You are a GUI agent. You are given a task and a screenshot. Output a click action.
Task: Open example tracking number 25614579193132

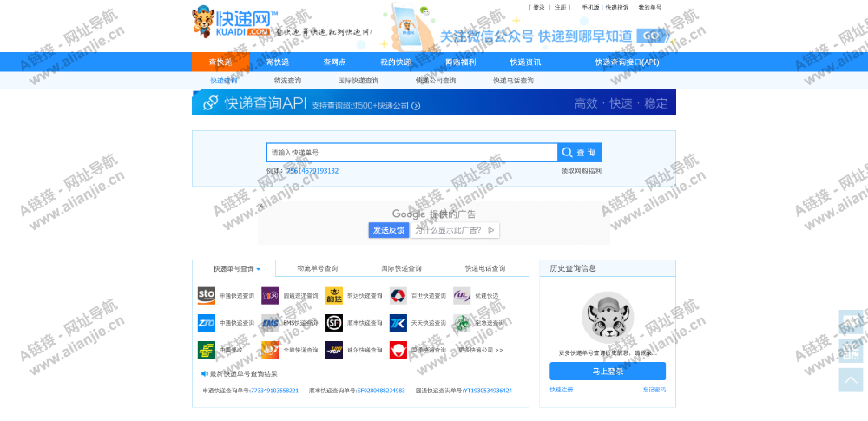312,171
